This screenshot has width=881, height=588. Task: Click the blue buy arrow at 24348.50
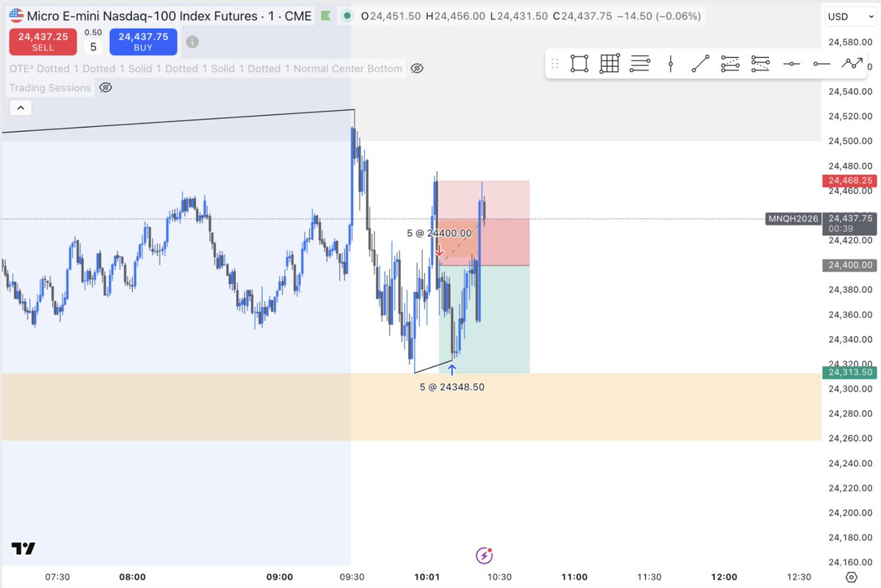pos(452,369)
